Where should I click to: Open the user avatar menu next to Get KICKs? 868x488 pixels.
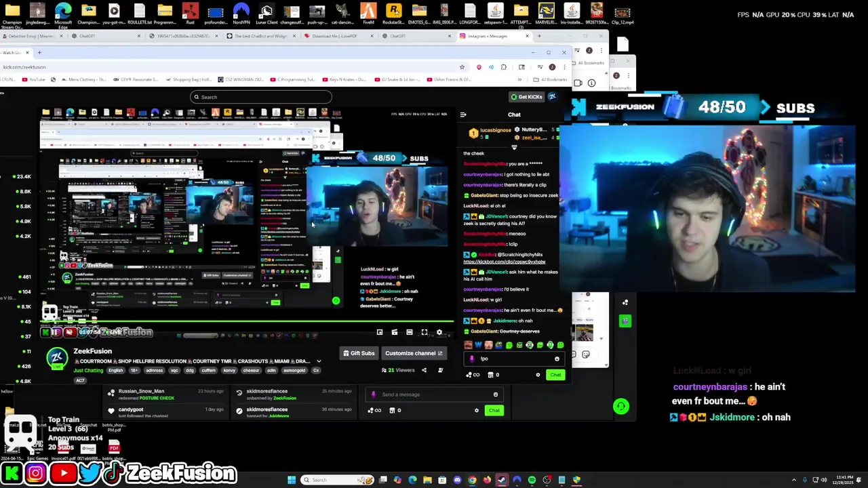(553, 97)
